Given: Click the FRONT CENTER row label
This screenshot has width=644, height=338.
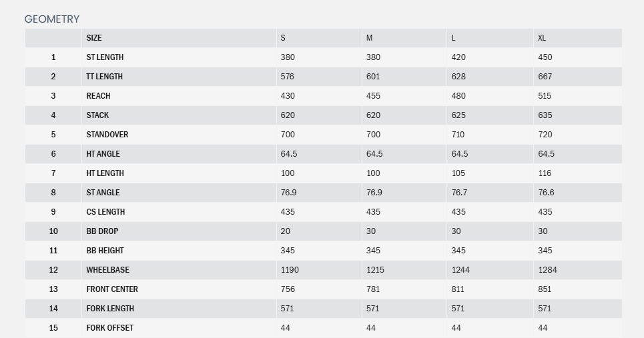Looking at the screenshot, I should 112,289.
